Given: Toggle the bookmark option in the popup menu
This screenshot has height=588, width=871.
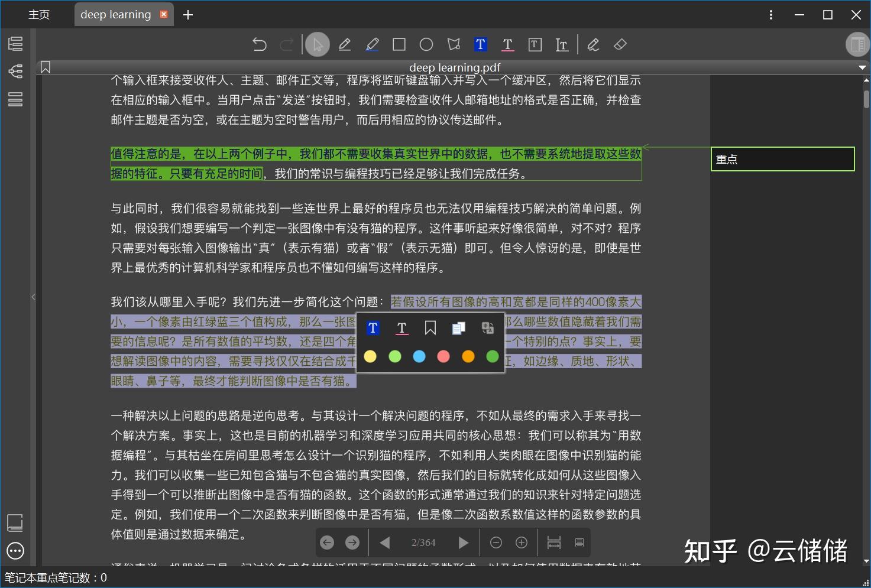Looking at the screenshot, I should tap(430, 327).
